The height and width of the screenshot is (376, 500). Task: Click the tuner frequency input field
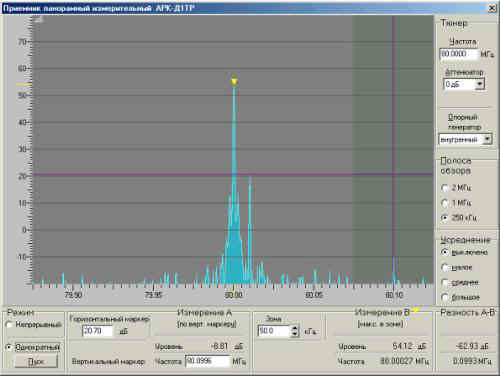click(459, 54)
